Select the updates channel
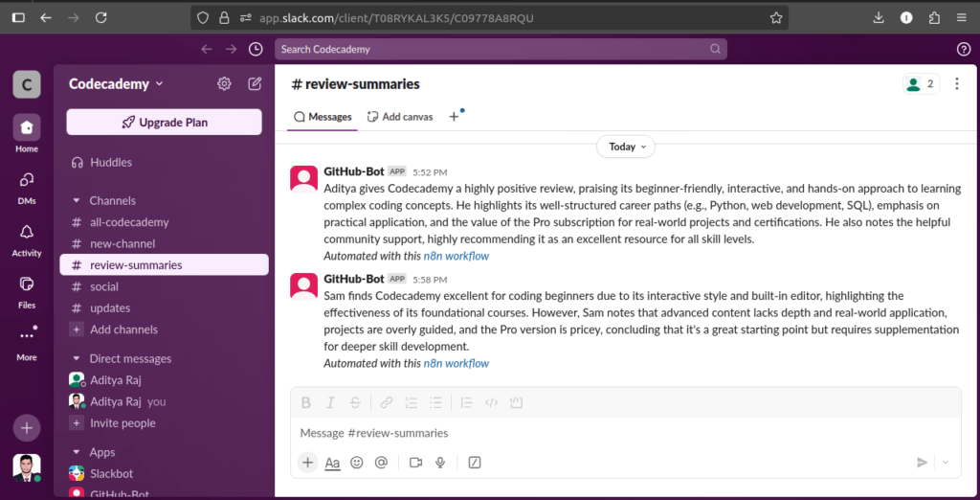This screenshot has width=980, height=500. coord(110,308)
